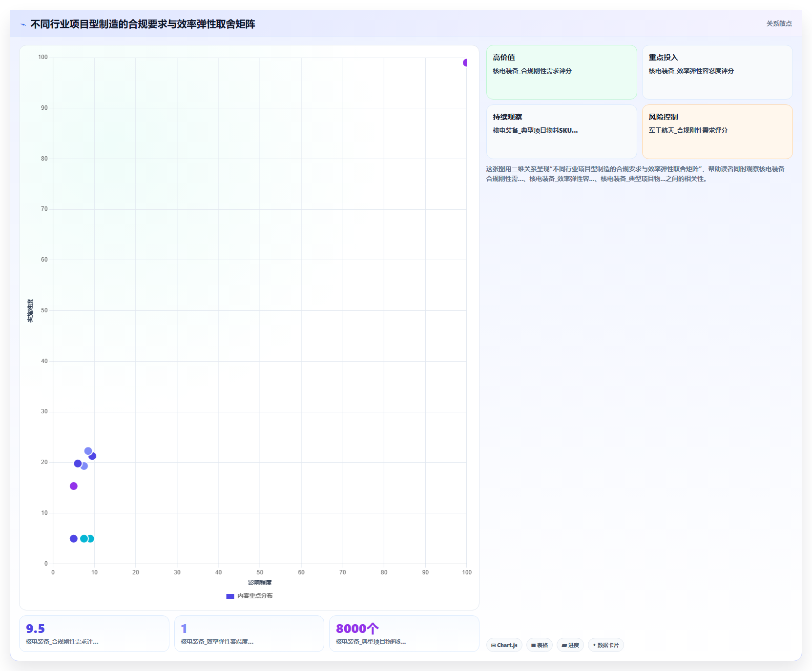This screenshot has width=812, height=671.
Task: Select the 表格 chip
Action: pos(540,645)
